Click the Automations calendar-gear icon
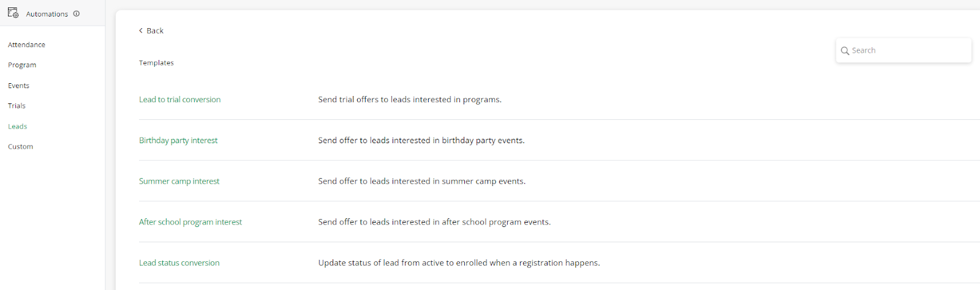The height and width of the screenshot is (290, 980). click(13, 13)
